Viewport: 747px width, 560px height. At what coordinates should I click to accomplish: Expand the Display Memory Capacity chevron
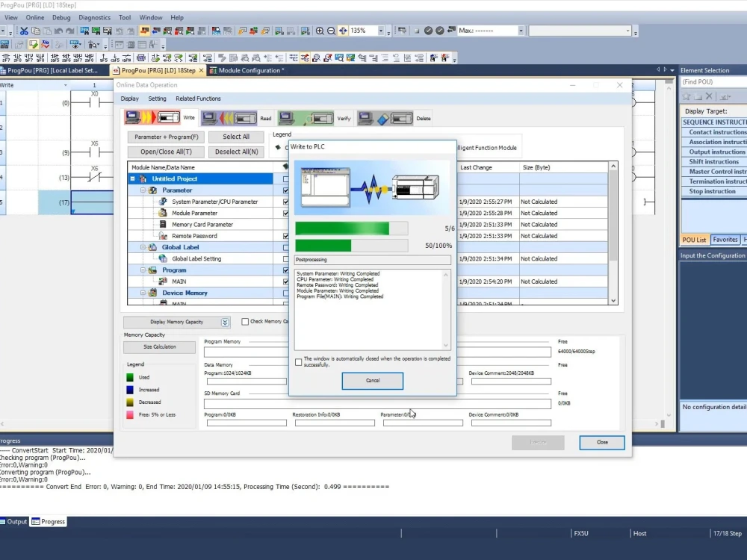tap(225, 323)
